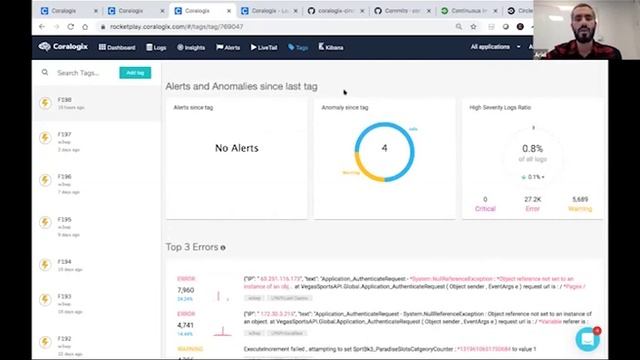Select tag F198 in the list
The height and width of the screenshot is (360, 640).
(97, 103)
